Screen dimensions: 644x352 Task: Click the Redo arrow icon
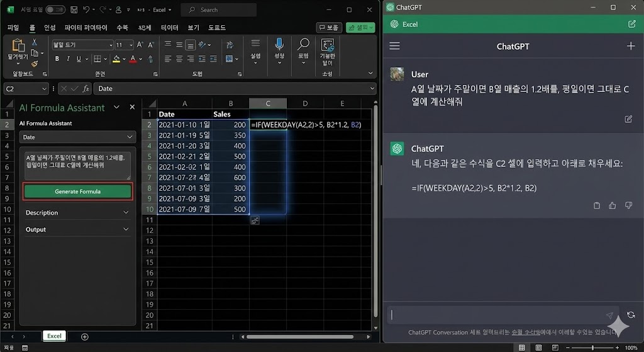(x=103, y=9)
